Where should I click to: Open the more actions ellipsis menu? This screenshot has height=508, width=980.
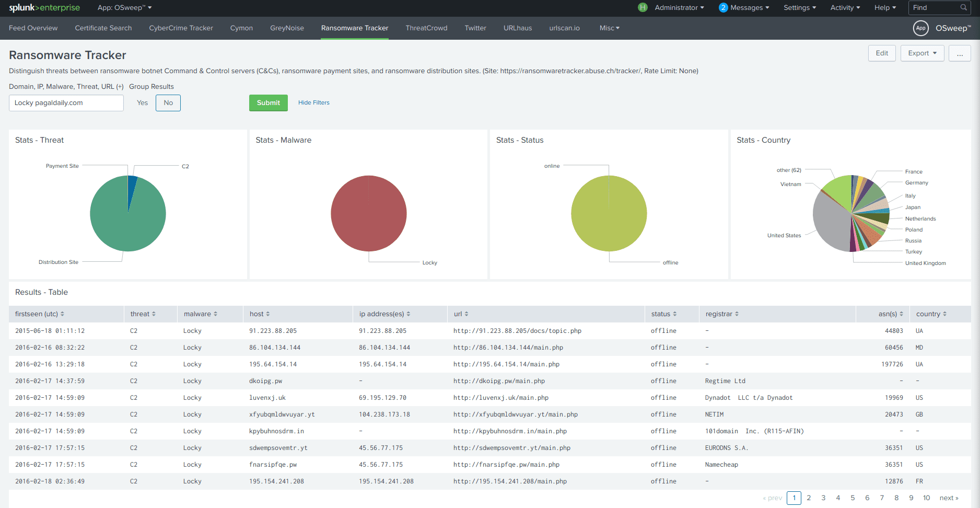960,53
